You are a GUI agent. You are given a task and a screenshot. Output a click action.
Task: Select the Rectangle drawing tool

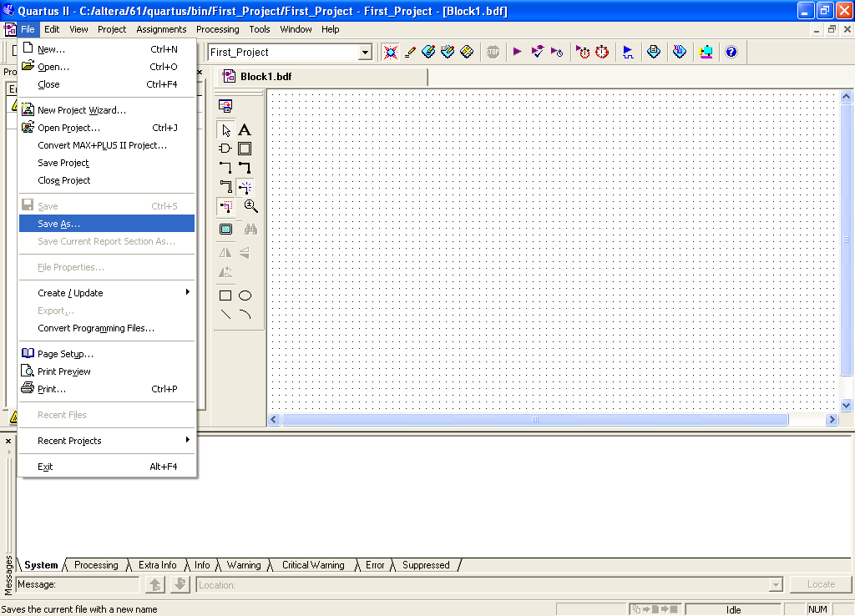pos(225,295)
